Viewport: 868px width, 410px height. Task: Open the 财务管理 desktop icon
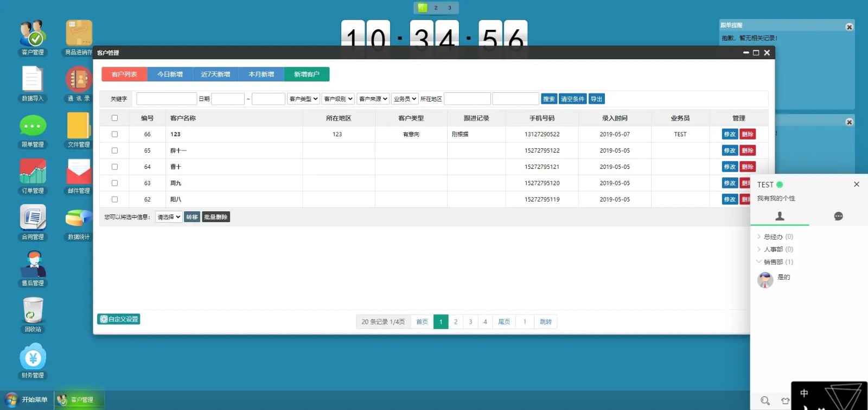click(33, 357)
